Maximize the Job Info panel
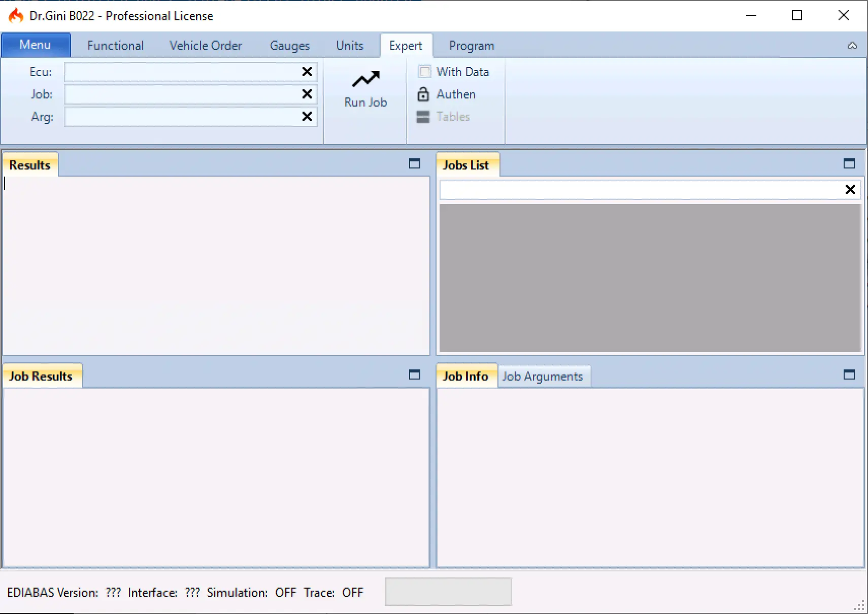Viewport: 868px width, 614px height. point(849,374)
